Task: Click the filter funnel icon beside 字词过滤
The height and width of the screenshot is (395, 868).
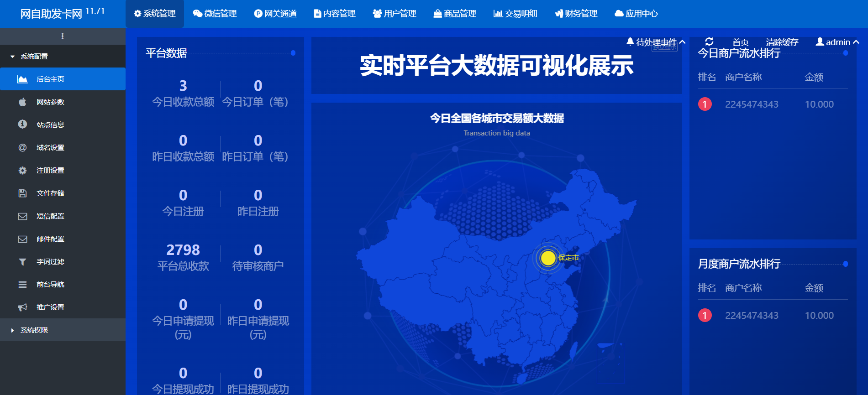Action: point(22,262)
